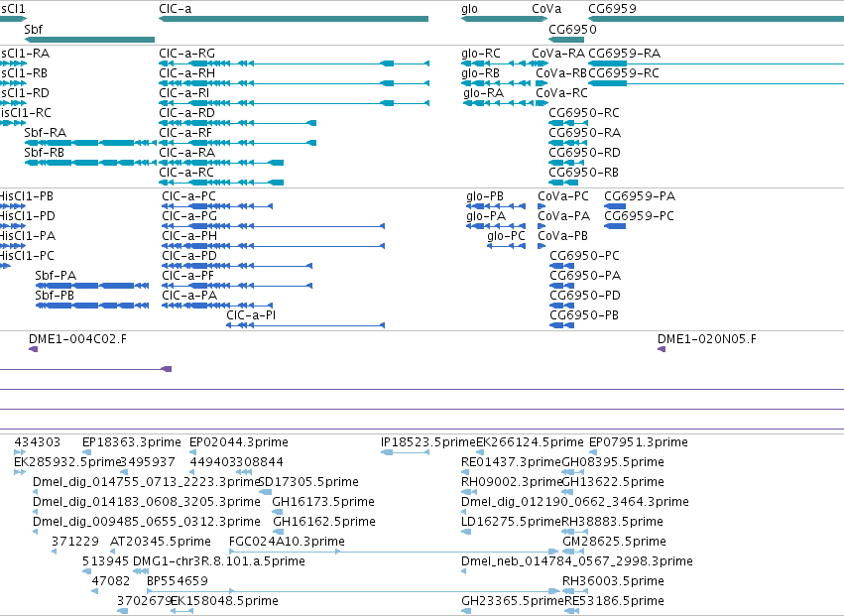Click CDS feature glo-PB
844x616 pixels.
[x=496, y=206]
